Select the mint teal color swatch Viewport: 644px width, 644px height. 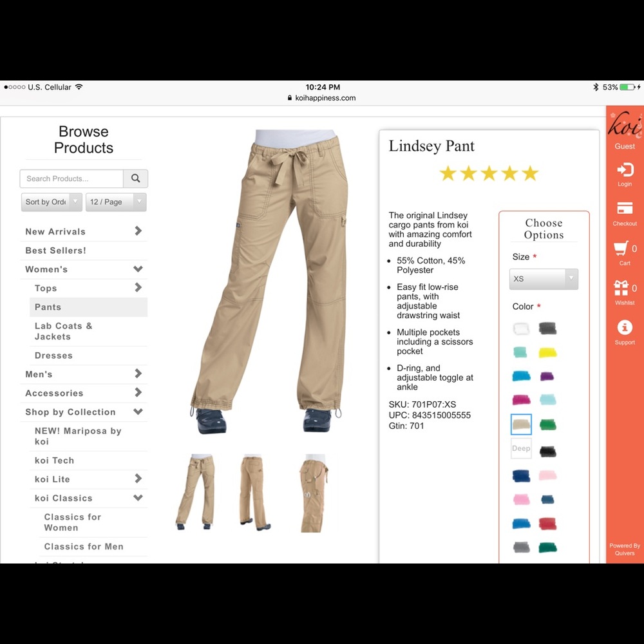pos(520,352)
